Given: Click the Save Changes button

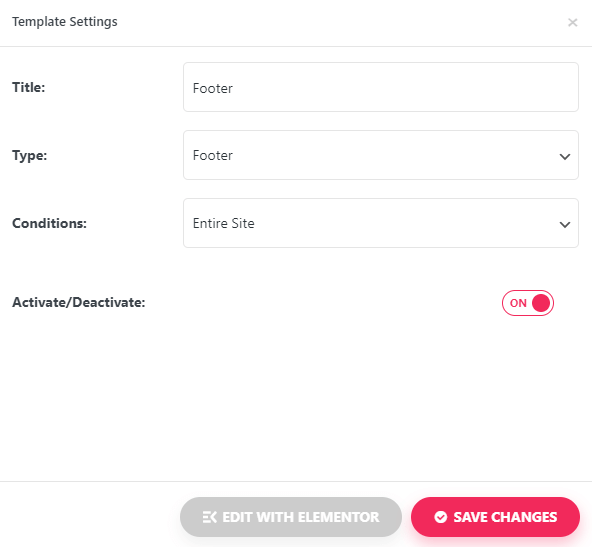Looking at the screenshot, I should click(495, 517).
